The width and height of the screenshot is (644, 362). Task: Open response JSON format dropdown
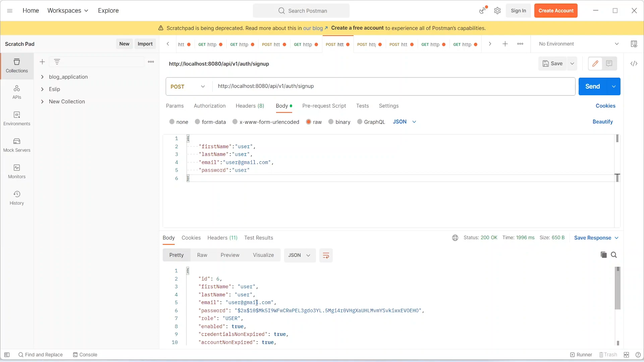pos(300,255)
